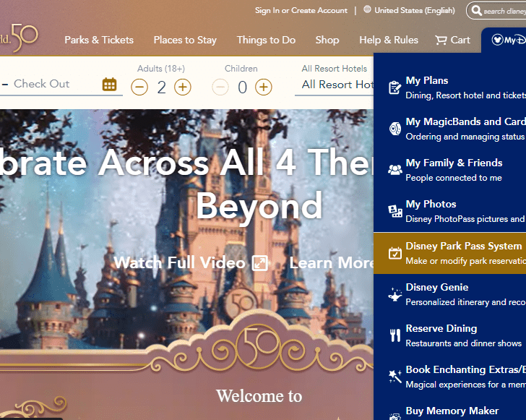Image resolution: width=526 pixels, height=420 pixels.
Task: Open the Parks & Tickets menu
Action: [99, 40]
